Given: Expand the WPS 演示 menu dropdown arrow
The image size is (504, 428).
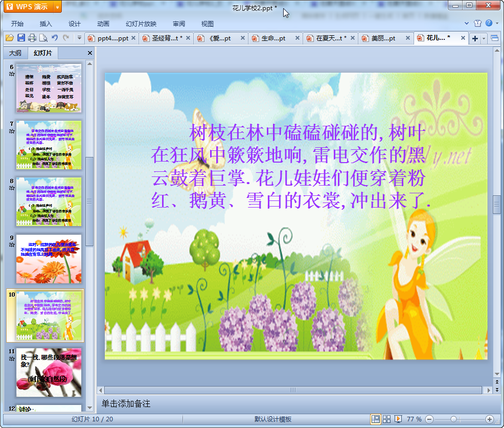Looking at the screenshot, I should (58, 7).
